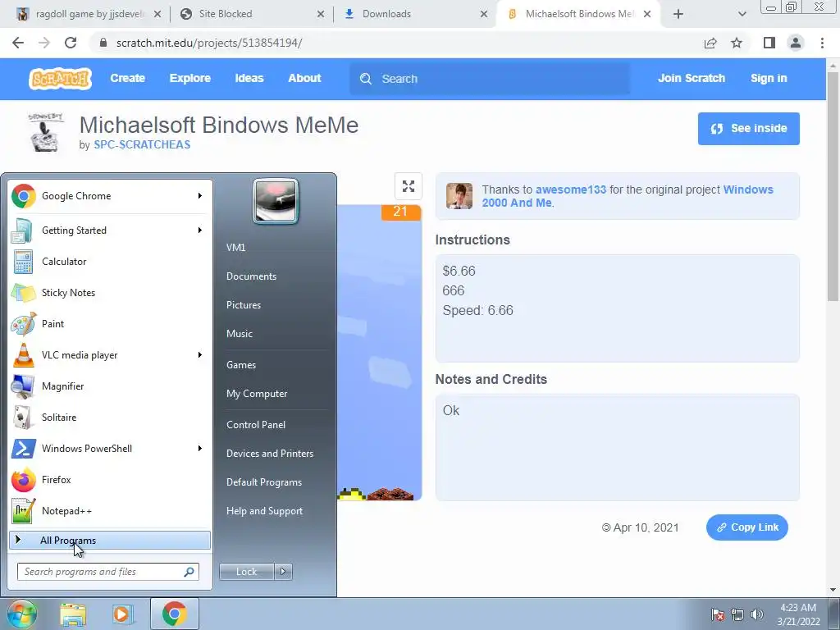The height and width of the screenshot is (630, 840).
Task: Launch Paint from Start menu
Action: coord(110,323)
